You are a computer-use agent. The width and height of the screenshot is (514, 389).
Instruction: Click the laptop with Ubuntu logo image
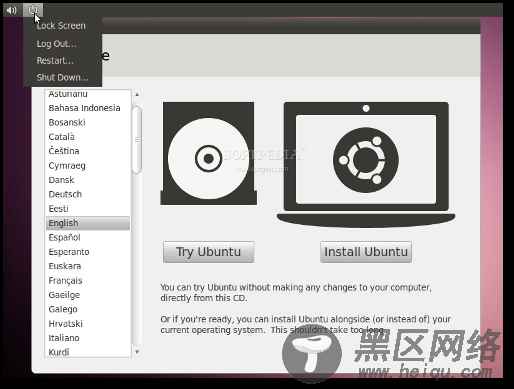366,165
